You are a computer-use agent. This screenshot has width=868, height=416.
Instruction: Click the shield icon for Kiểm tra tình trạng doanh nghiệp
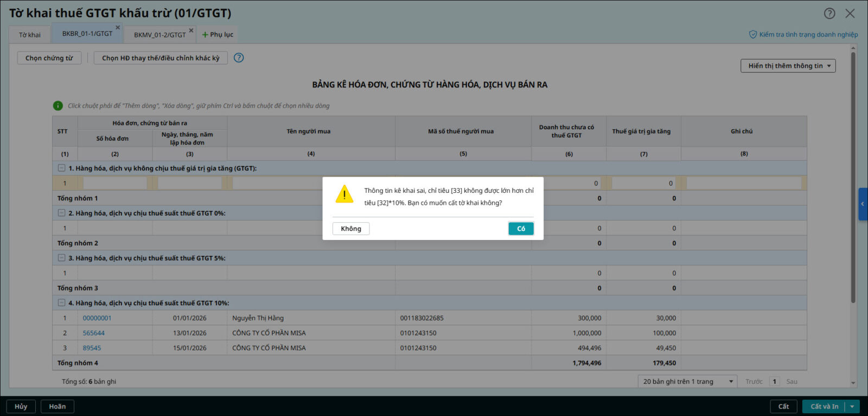point(753,35)
